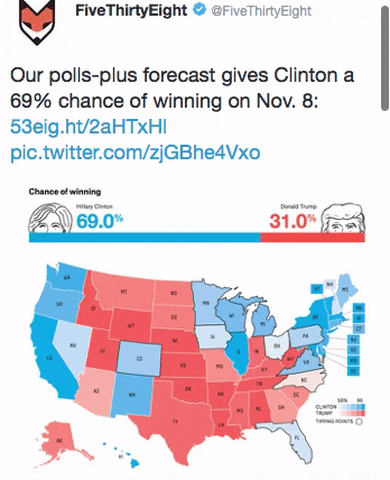This screenshot has height=480, width=390.
Task: Click the FiveThirtyEight account name
Action: pyautogui.click(x=131, y=10)
